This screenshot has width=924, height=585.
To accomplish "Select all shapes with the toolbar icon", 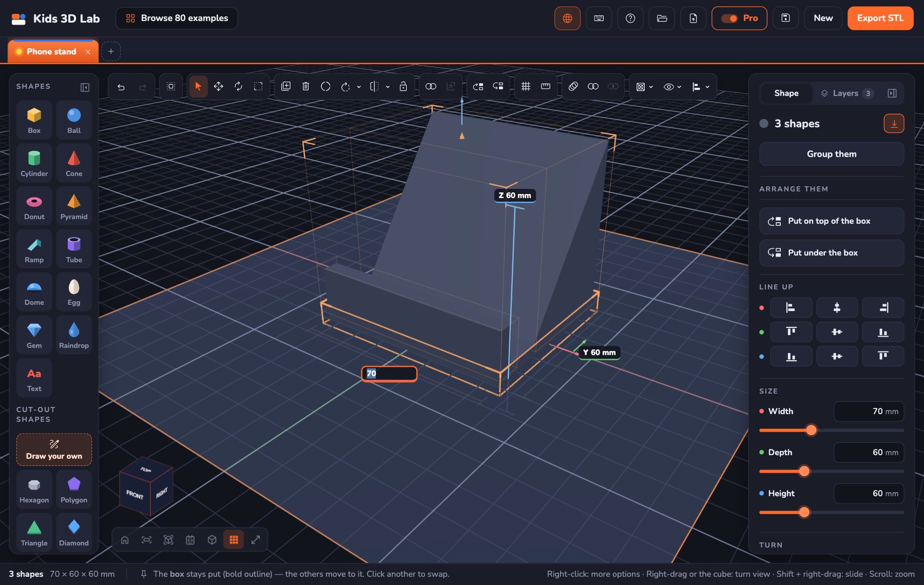I will (171, 87).
